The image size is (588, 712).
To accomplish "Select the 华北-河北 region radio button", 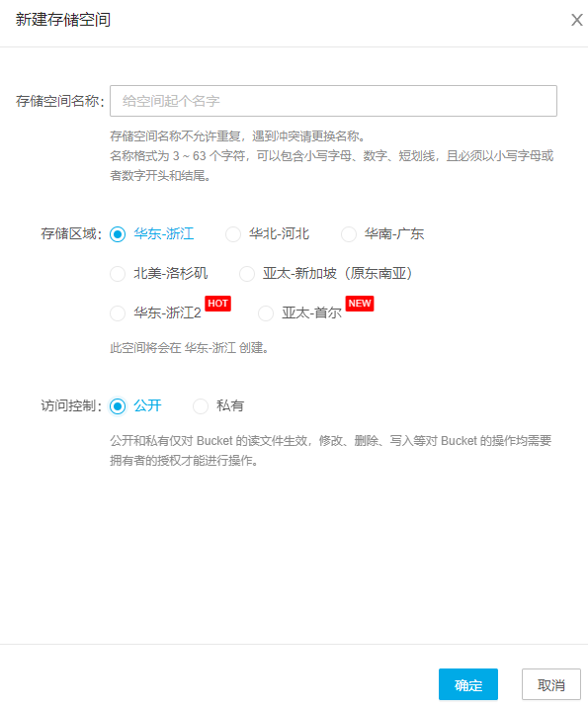I will point(233,234).
